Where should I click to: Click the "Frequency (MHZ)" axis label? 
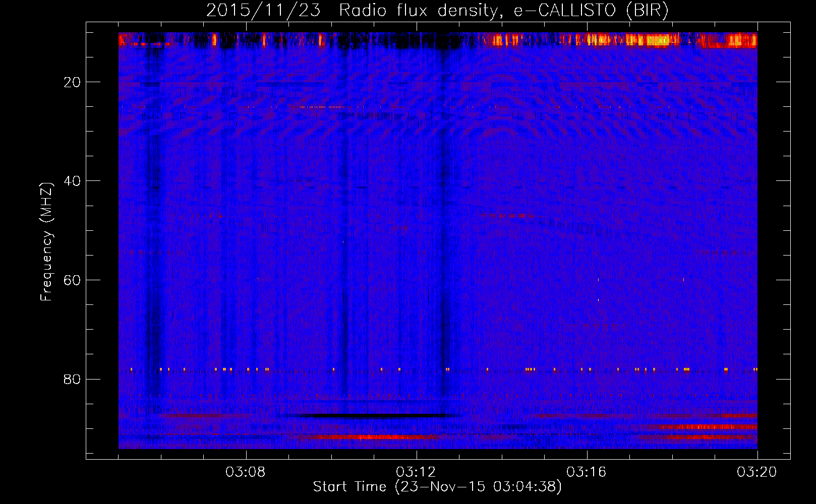tap(46, 242)
